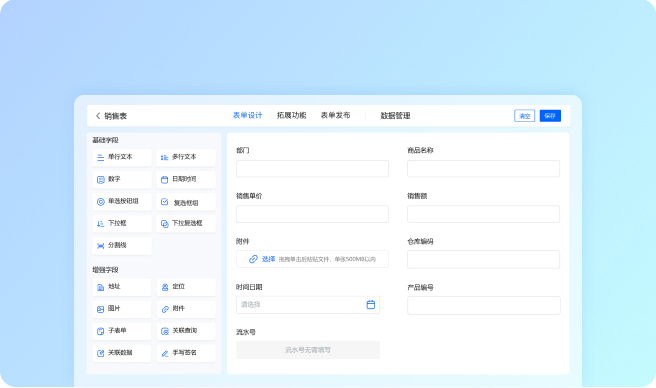Select the 分割线 field icon
656x388 pixels.
coord(100,246)
